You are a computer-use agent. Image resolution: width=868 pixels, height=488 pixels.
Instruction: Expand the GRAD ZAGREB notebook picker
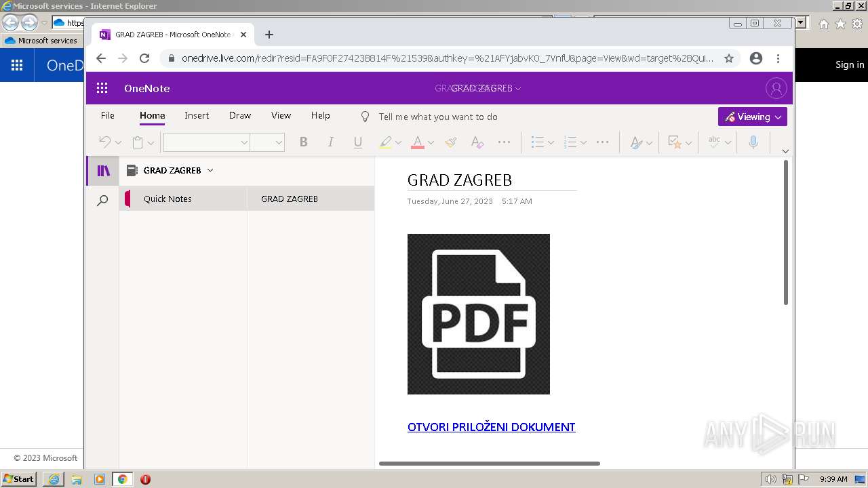[170, 171]
